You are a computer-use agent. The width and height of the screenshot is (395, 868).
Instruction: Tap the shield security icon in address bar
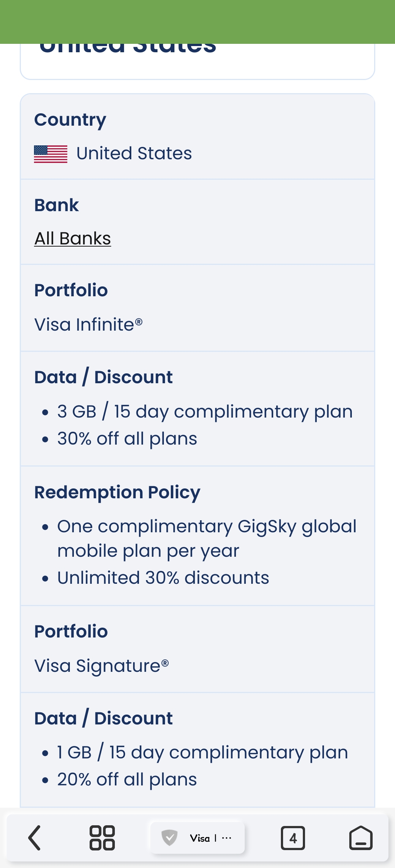(169, 838)
